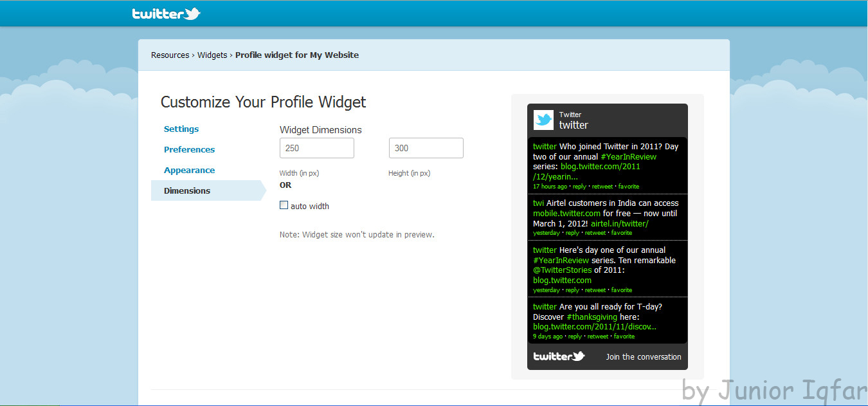868x406 pixels.
Task: Click twitter username in T-day tweet
Action: pos(545,307)
